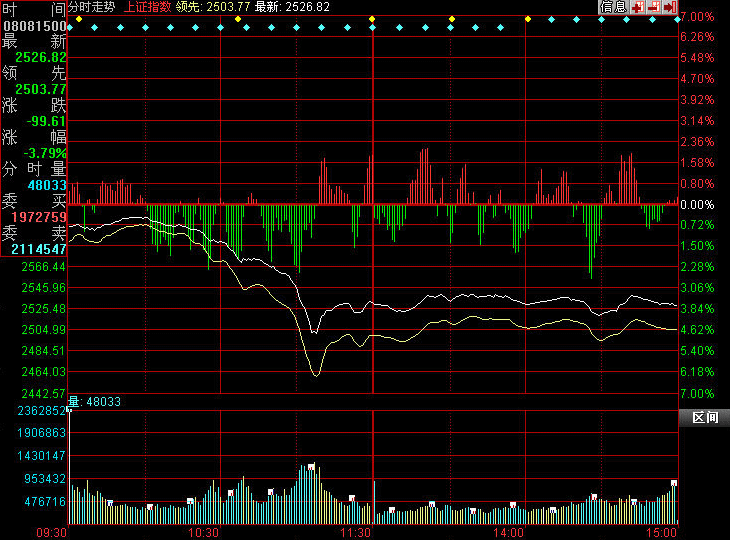Click the middle red minus-panel icon
The height and width of the screenshot is (540, 730).
pos(654,7)
